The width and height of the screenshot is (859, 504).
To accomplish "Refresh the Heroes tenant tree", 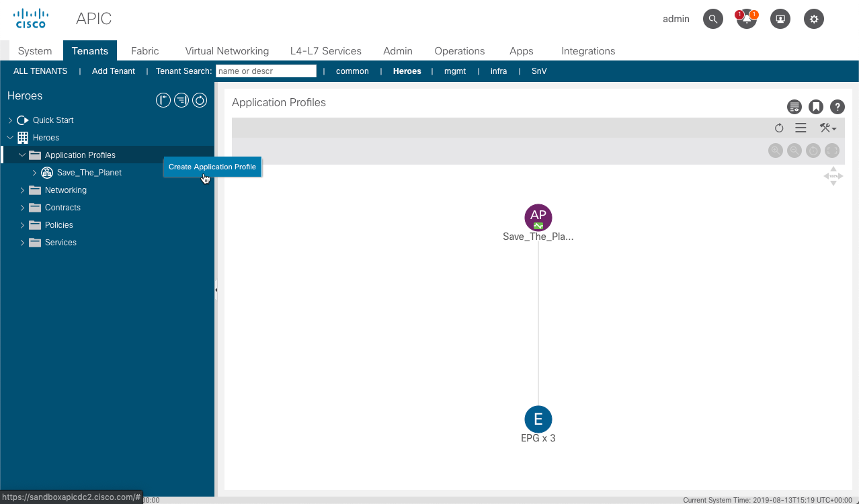I will coord(199,99).
